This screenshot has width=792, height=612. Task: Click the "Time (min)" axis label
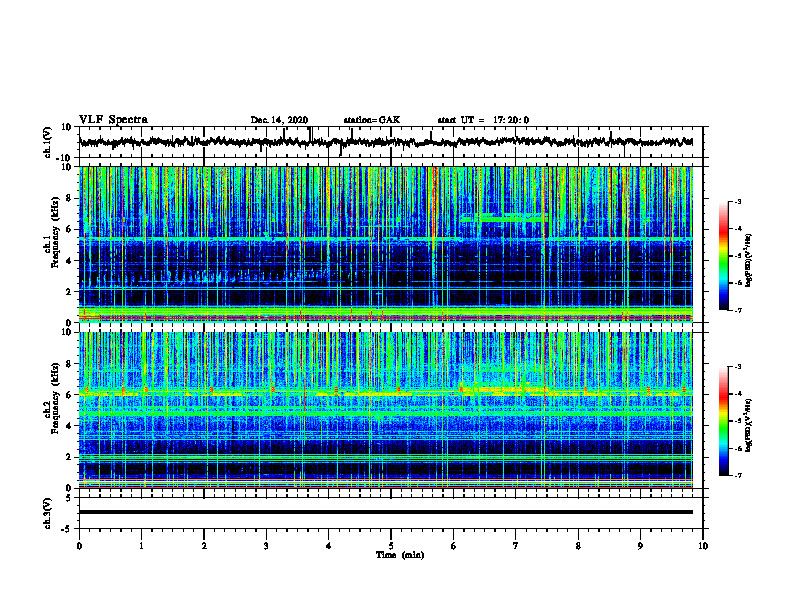click(x=400, y=555)
